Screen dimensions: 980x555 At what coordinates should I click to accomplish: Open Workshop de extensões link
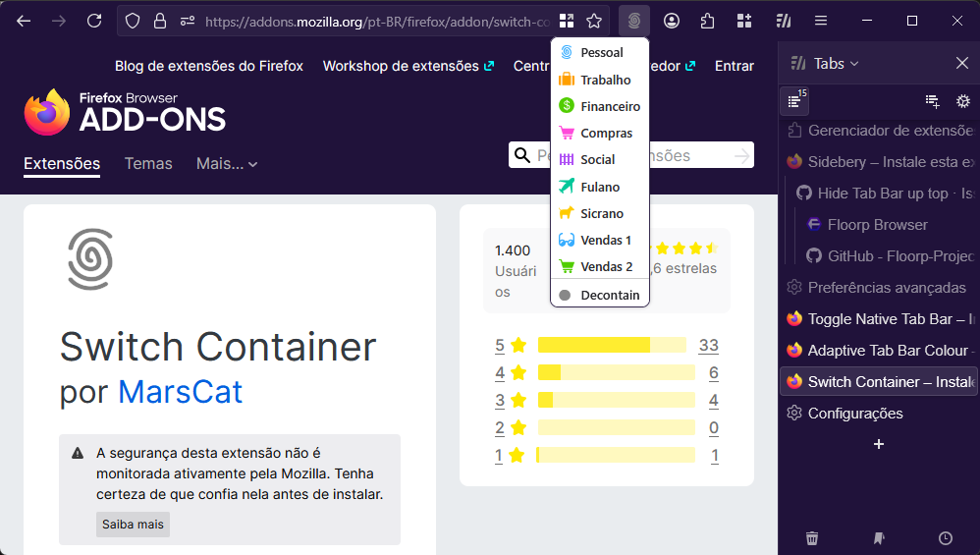pos(408,66)
